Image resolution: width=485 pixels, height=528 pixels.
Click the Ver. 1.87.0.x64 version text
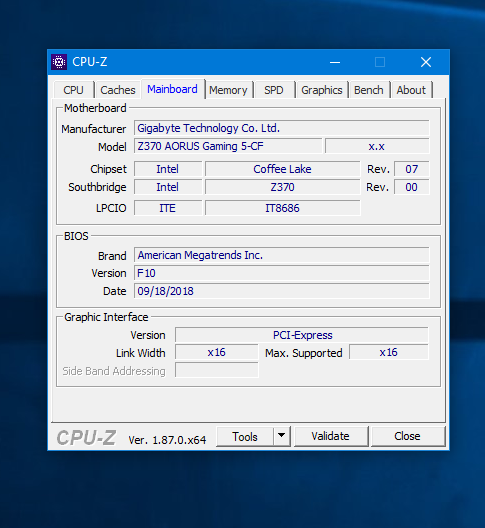(x=167, y=440)
